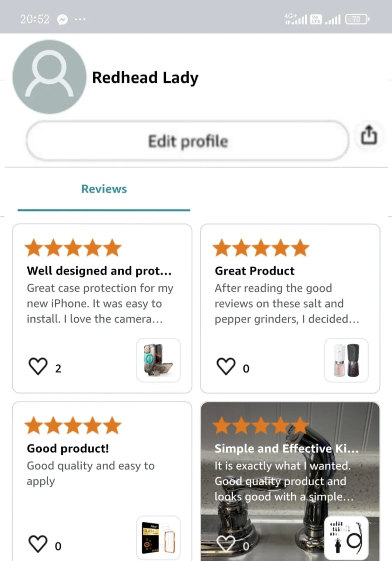
Task: Like the iPhone case review heart
Action: click(37, 366)
